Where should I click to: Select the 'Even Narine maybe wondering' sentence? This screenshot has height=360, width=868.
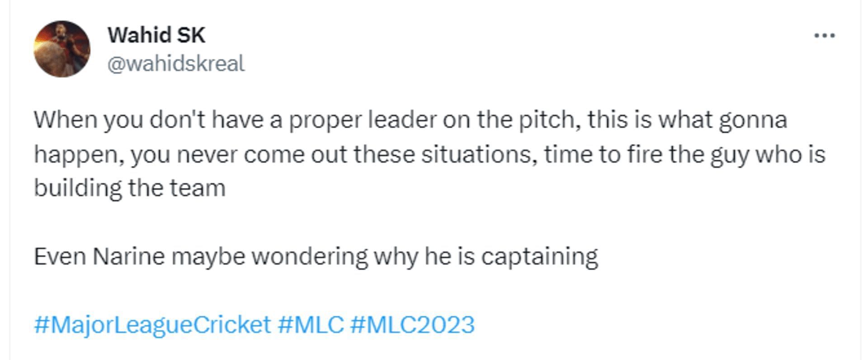[316, 257]
